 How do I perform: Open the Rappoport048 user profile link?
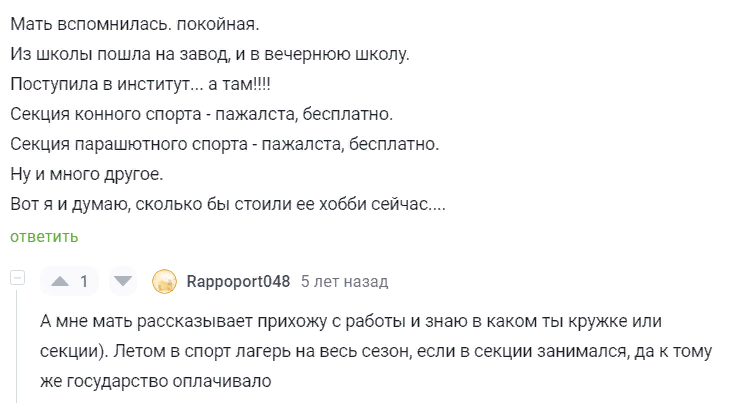click(238, 281)
